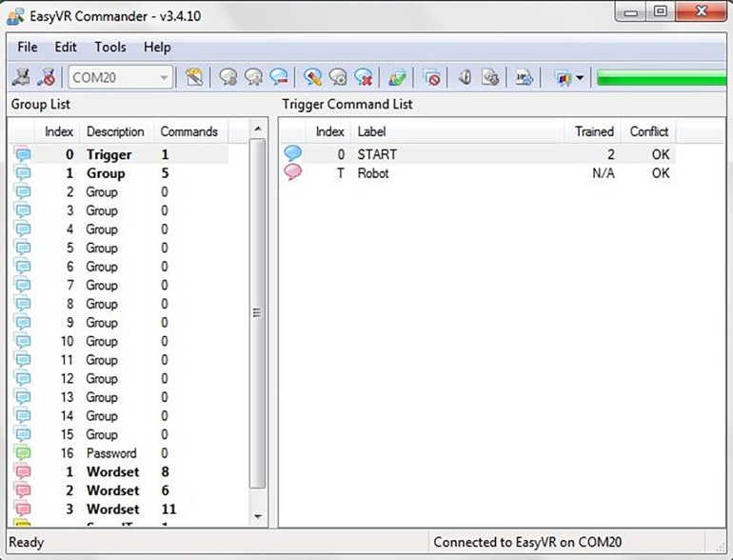
Task: Click the Index header in Group List
Action: click(57, 131)
